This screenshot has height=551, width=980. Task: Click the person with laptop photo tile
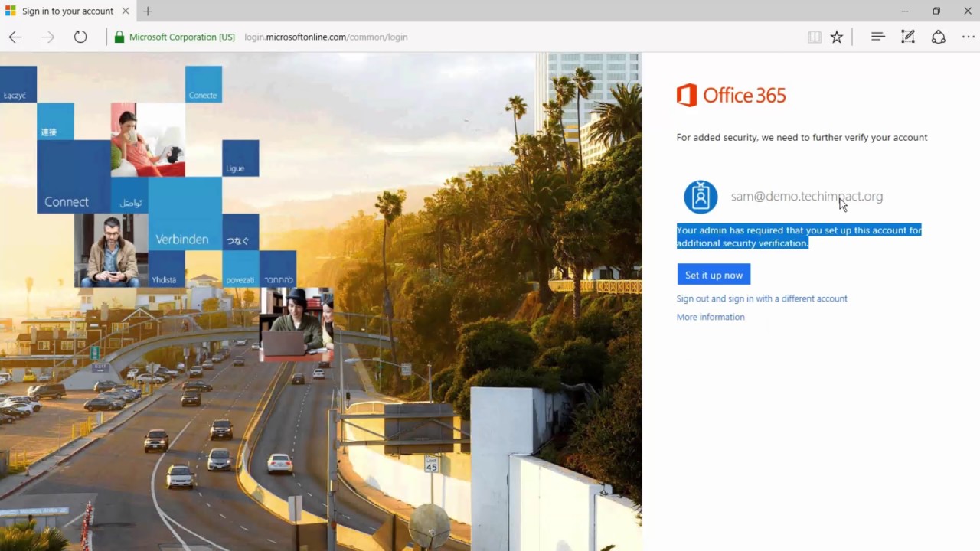tap(296, 324)
